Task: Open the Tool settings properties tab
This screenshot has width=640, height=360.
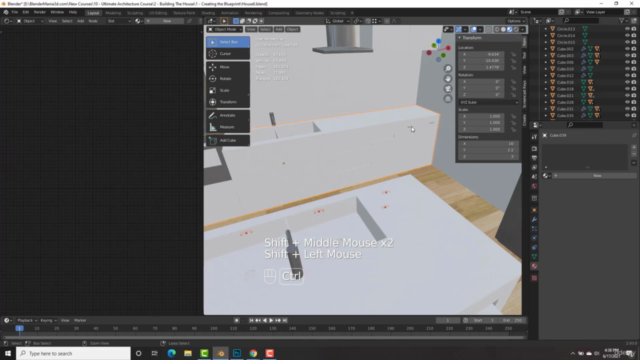Action: 534,137
